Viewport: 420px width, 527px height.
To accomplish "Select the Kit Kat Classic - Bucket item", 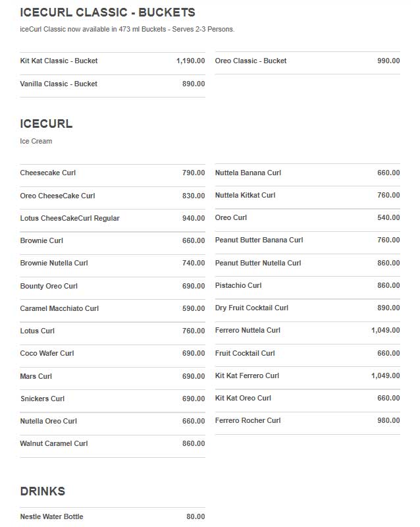I will coord(113,61).
